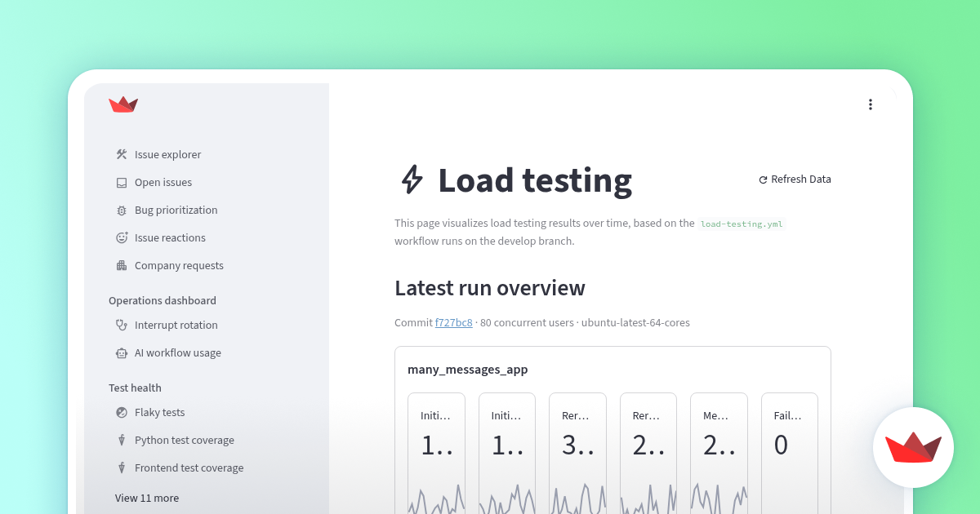The image size is (980, 514).
Task: Click the Test health section header
Action: coord(135,388)
